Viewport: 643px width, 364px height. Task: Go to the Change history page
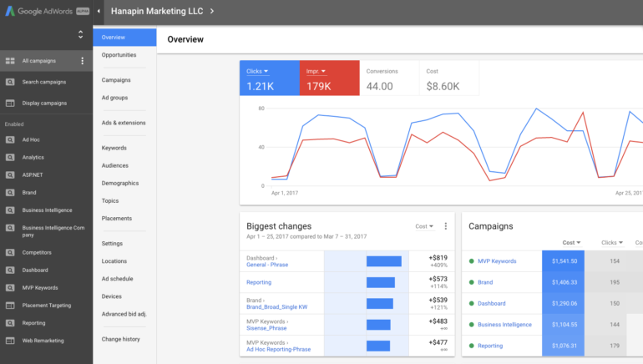click(x=121, y=339)
